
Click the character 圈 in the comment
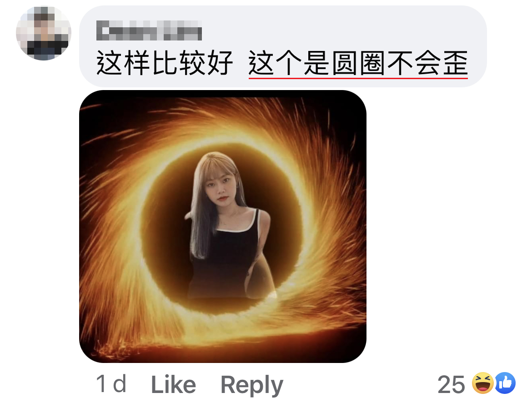[372, 63]
